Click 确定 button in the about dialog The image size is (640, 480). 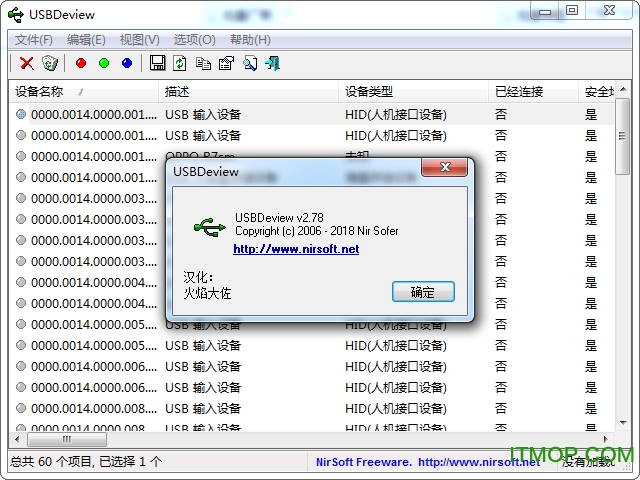pyautogui.click(x=423, y=292)
